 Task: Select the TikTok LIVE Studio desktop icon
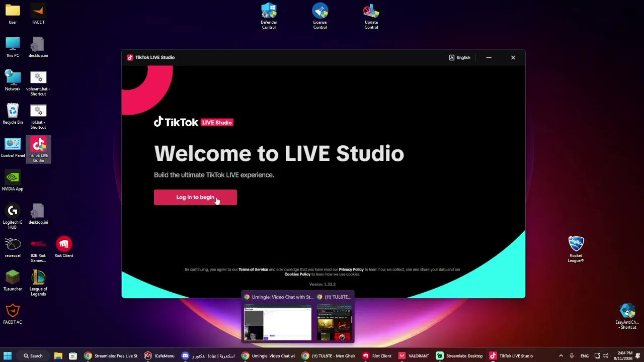click(x=38, y=149)
